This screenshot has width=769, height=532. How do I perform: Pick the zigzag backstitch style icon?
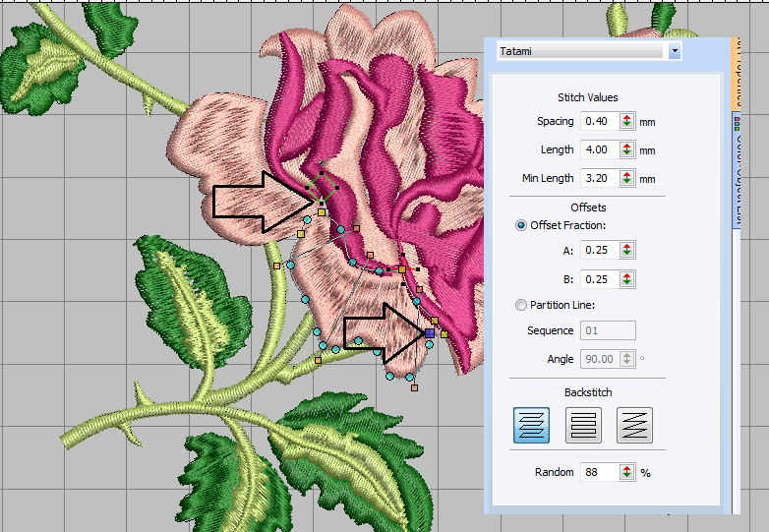[634, 425]
